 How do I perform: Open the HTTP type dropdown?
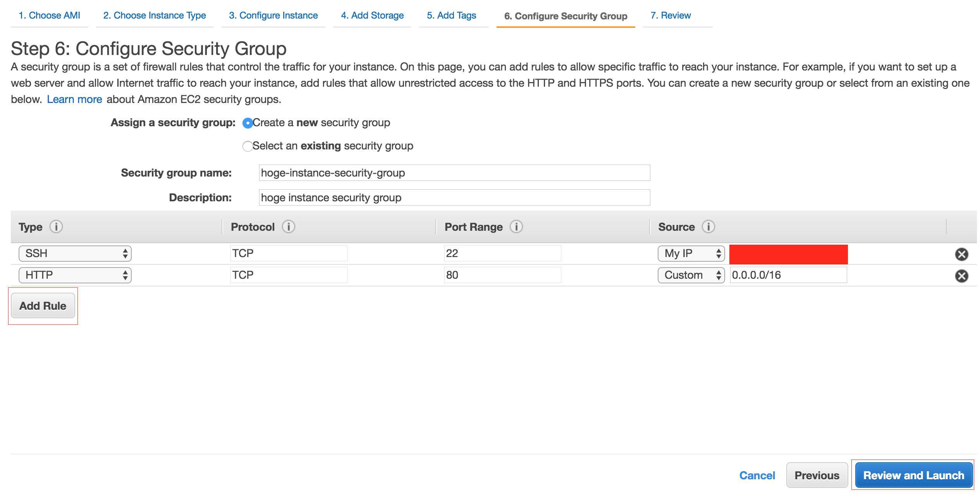(x=75, y=275)
